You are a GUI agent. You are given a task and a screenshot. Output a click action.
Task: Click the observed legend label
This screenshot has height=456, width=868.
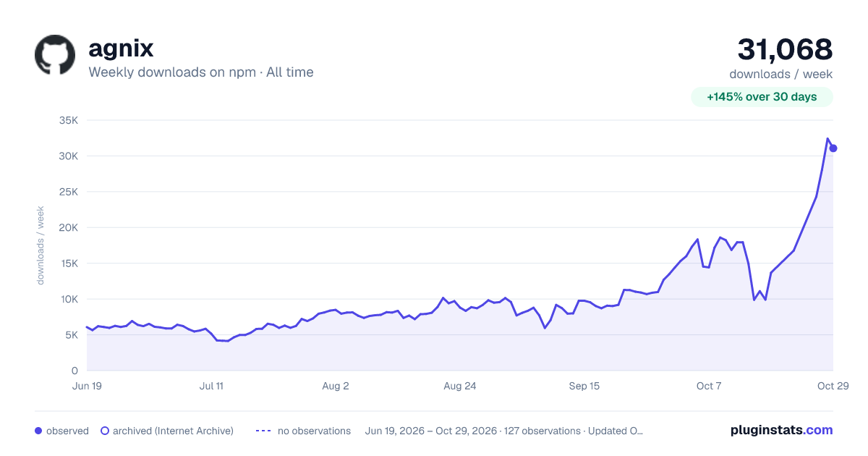[x=67, y=431]
